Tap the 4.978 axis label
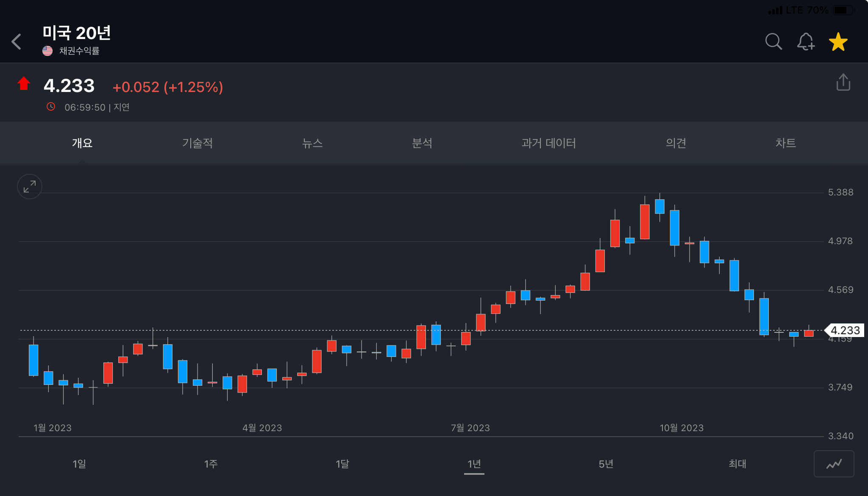This screenshot has width=868, height=496. 840,241
